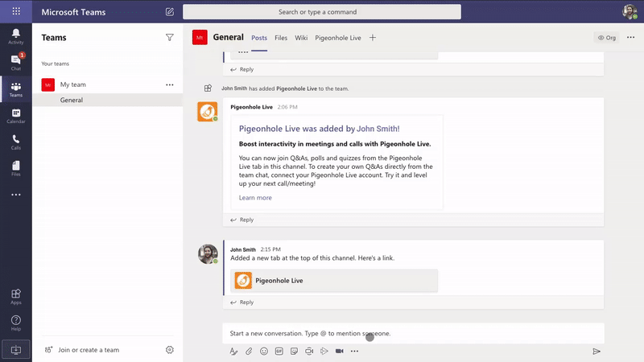Click Join or create a team
This screenshot has width=644, height=362.
[82, 350]
